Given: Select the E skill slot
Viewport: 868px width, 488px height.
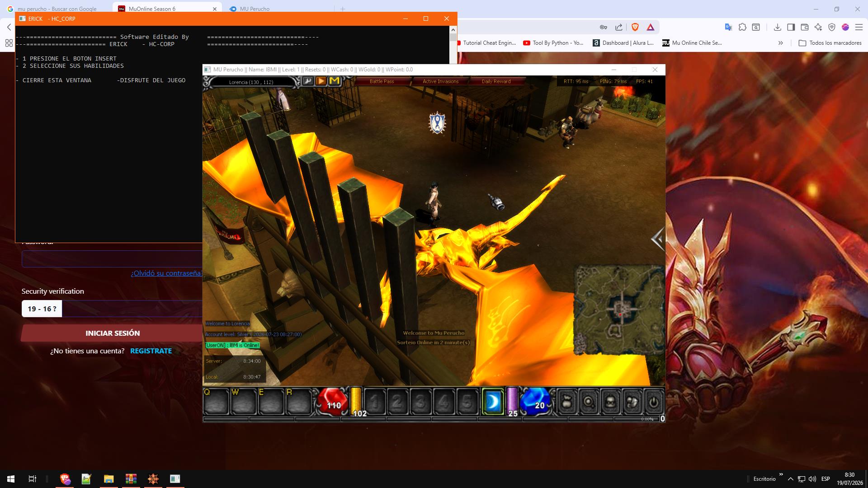Looking at the screenshot, I should [271, 401].
